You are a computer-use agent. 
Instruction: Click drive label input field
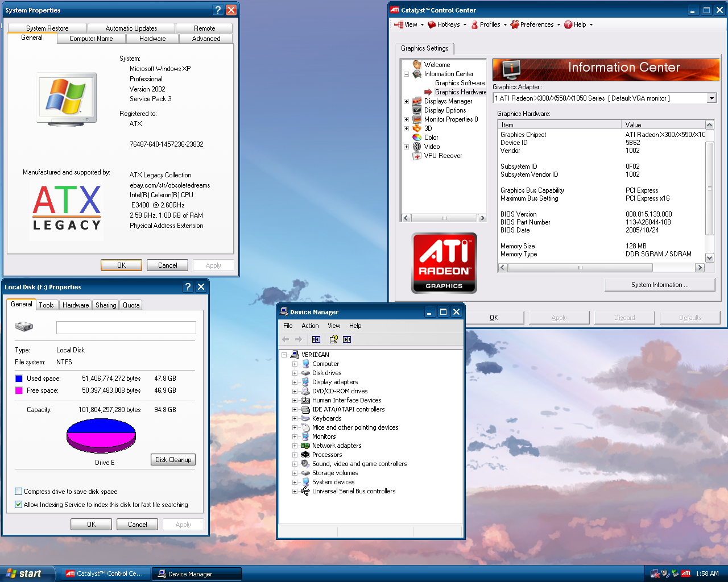tap(126, 327)
